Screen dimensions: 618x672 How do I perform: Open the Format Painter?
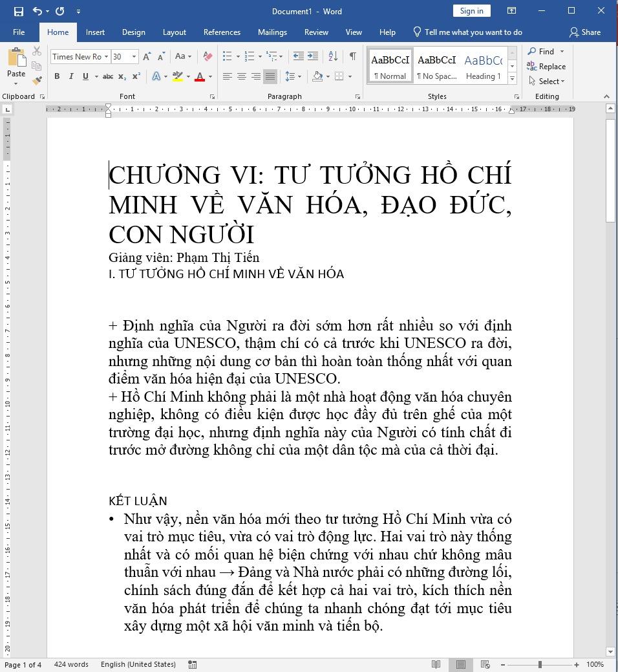tap(37, 80)
